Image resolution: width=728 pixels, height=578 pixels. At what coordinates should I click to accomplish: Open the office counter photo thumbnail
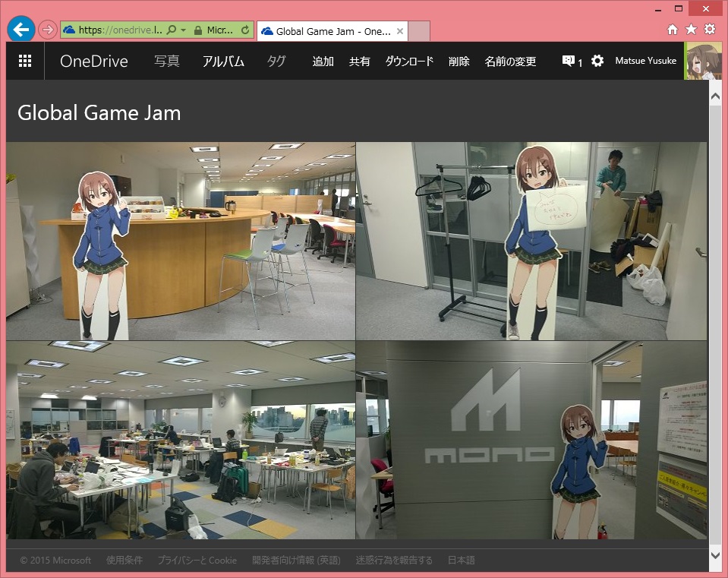(x=181, y=241)
